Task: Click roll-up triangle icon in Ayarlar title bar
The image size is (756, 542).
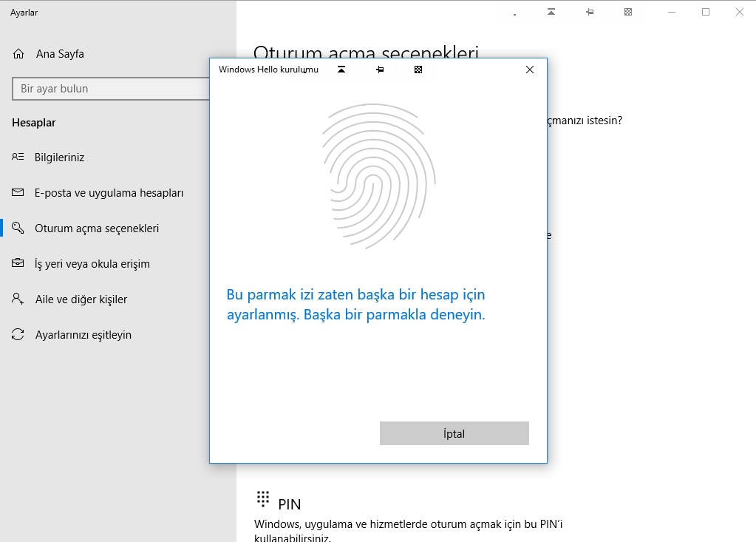Action: click(551, 12)
